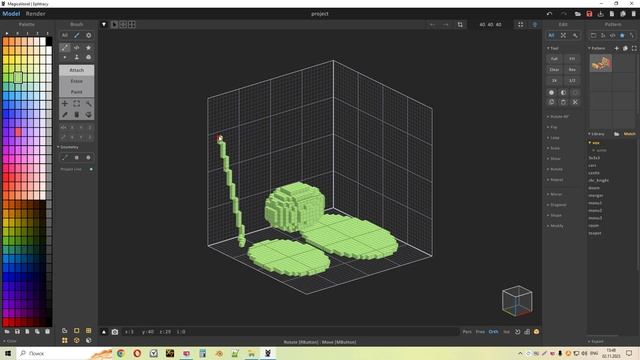
Task: Click the 2X scale button
Action: coord(554,81)
